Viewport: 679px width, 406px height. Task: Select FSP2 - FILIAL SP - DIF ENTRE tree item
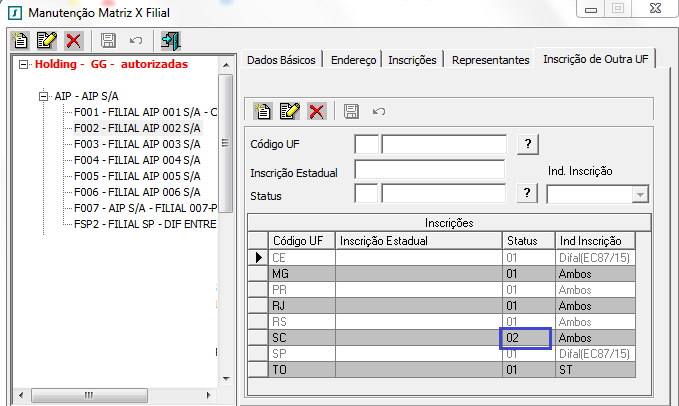(146, 224)
